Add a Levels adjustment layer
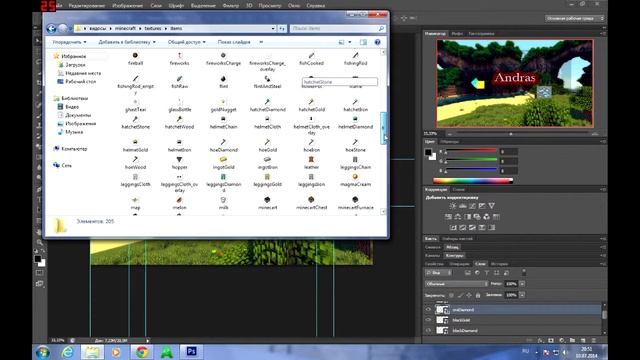 462,206
